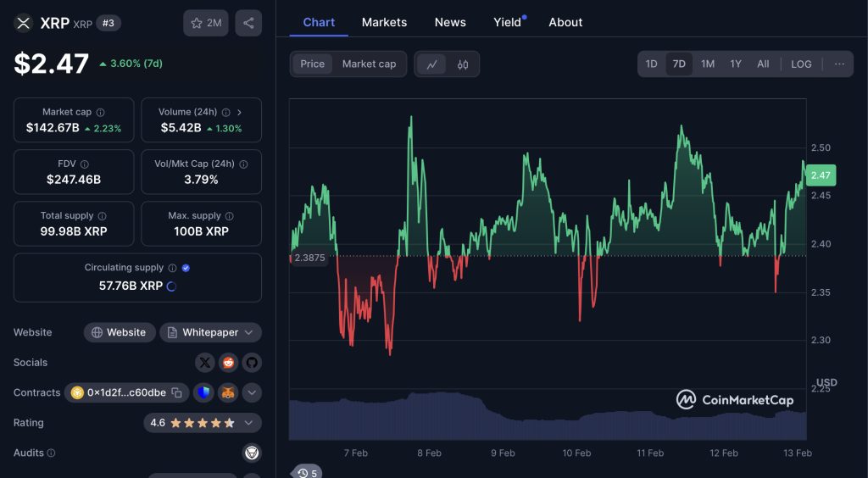The width and height of the screenshot is (868, 478).
Task: Select the Market cap chart mode
Action: pyautogui.click(x=370, y=64)
